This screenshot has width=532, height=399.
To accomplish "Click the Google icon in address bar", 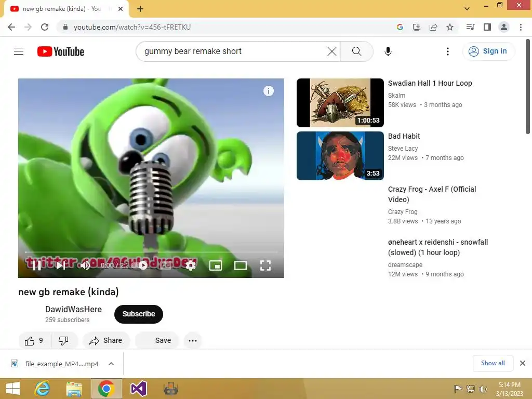I will [x=400, y=27].
